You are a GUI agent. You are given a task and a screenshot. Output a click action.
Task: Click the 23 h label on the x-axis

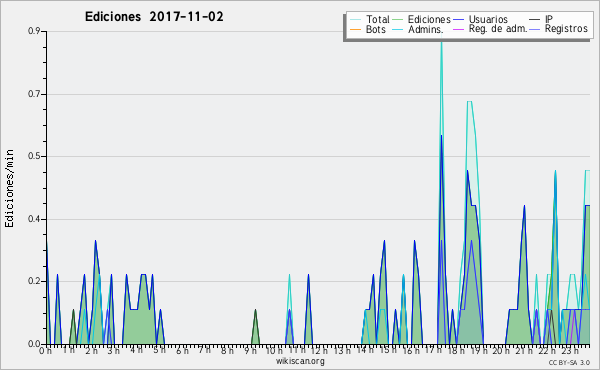click(570, 350)
